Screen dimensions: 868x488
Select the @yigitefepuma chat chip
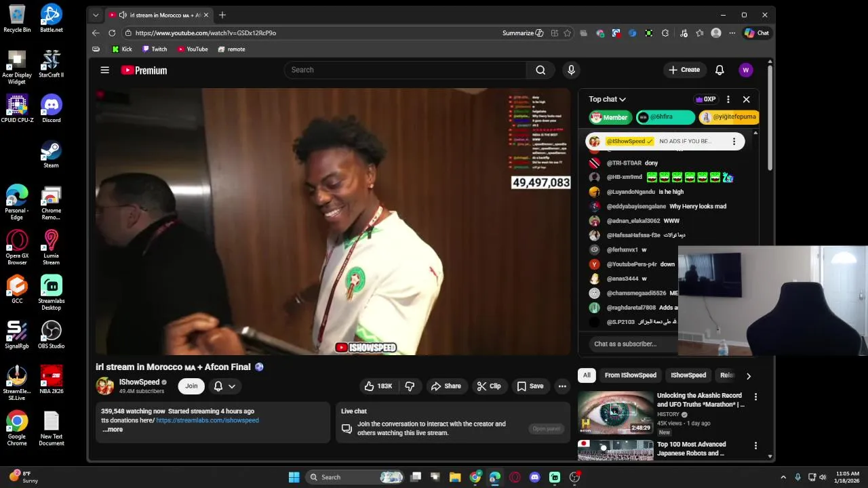pos(728,117)
